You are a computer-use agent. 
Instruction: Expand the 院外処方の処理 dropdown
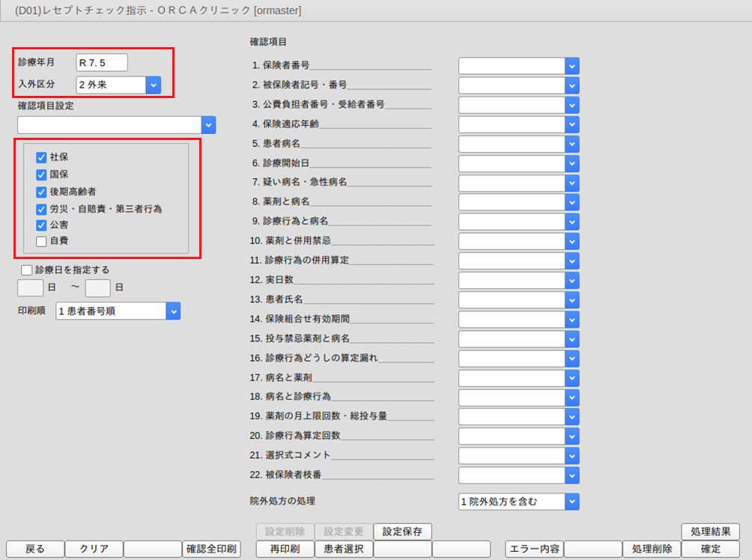coord(571,501)
